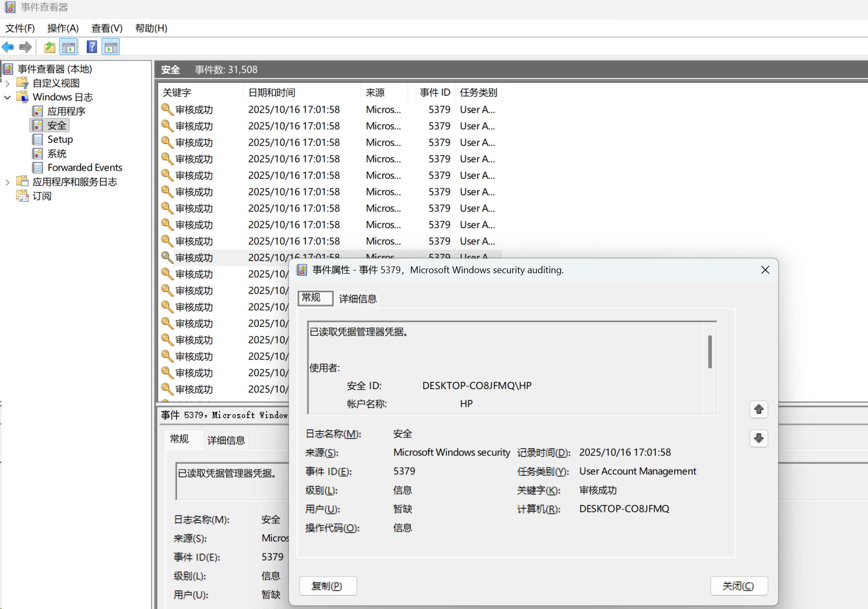Screen dimensions: 868x609
Task: Toggle the show/hide console tree icon
Action: [x=68, y=48]
